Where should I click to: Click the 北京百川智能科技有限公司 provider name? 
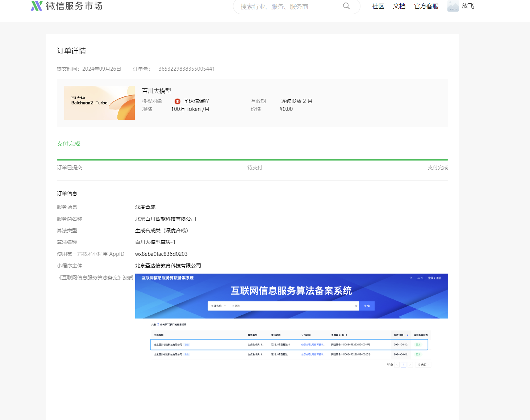point(166,219)
